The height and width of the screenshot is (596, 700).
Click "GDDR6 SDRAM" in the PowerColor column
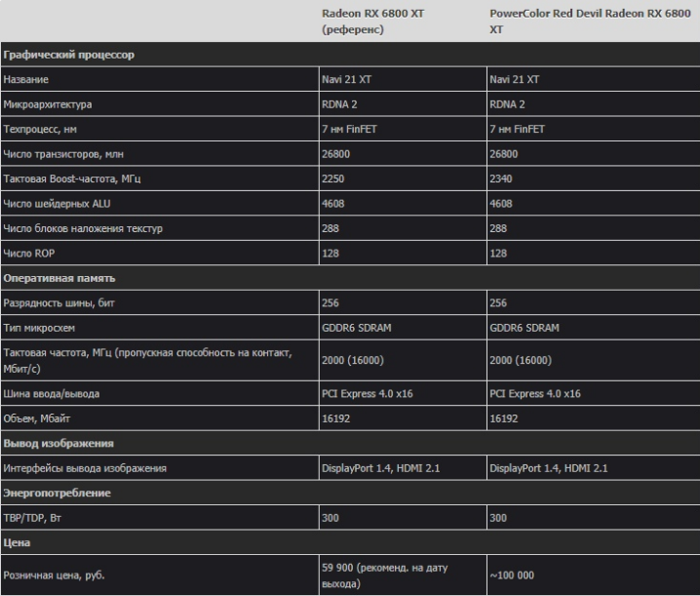tap(525, 328)
